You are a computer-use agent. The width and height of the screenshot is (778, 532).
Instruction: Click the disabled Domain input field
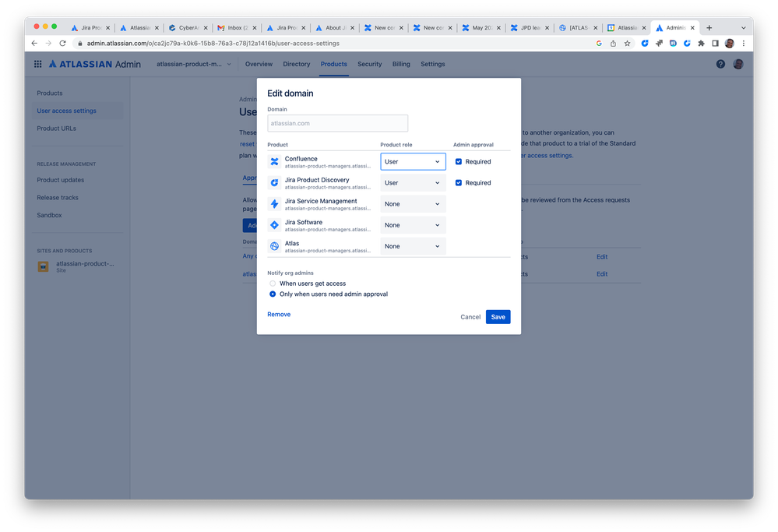coord(337,123)
